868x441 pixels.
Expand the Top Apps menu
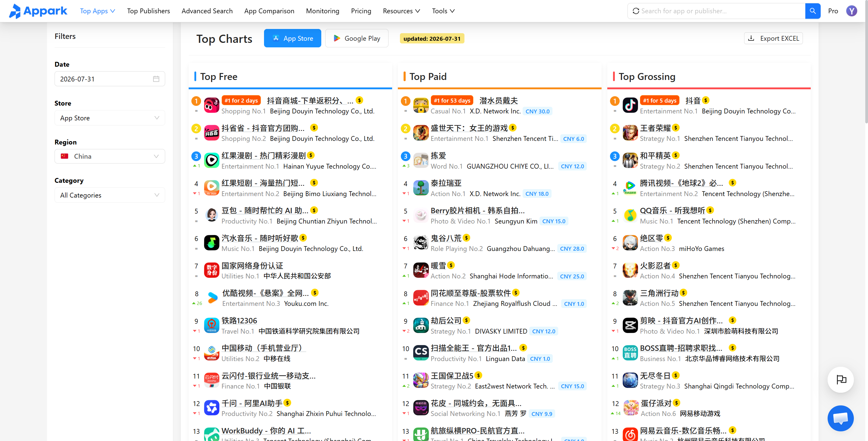click(x=98, y=11)
